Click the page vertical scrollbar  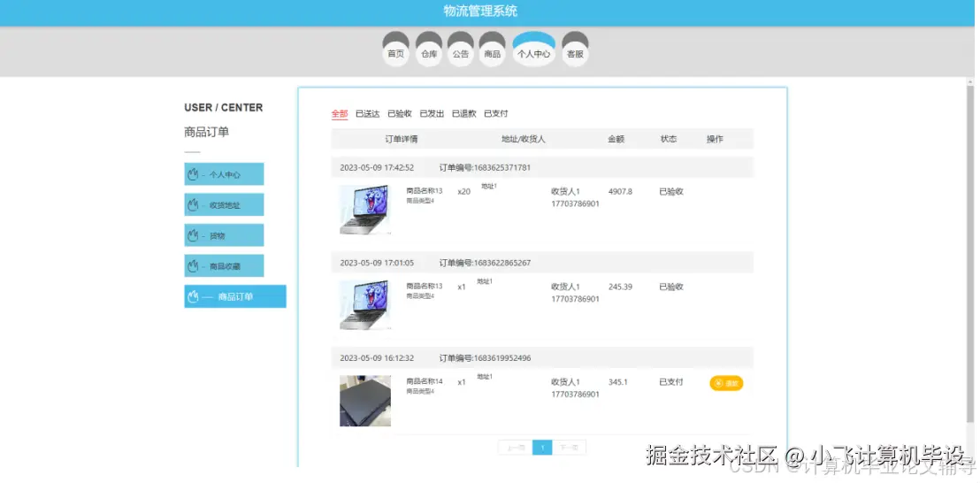[970, 253]
